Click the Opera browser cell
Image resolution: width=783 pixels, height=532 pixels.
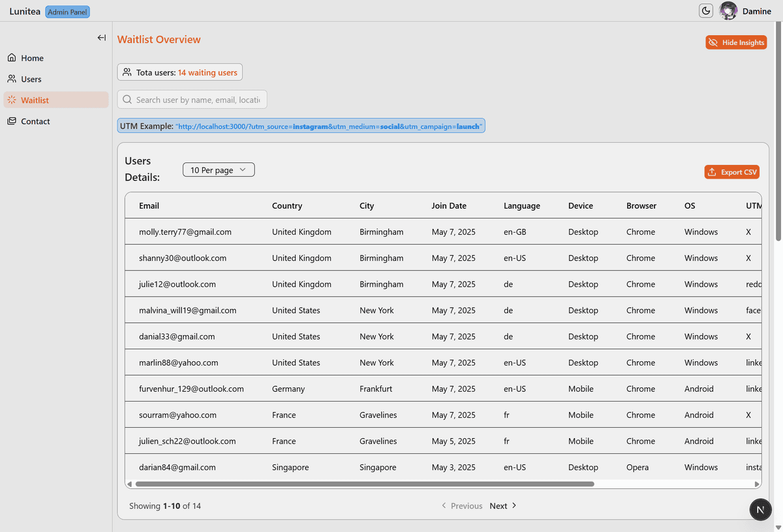pos(637,467)
